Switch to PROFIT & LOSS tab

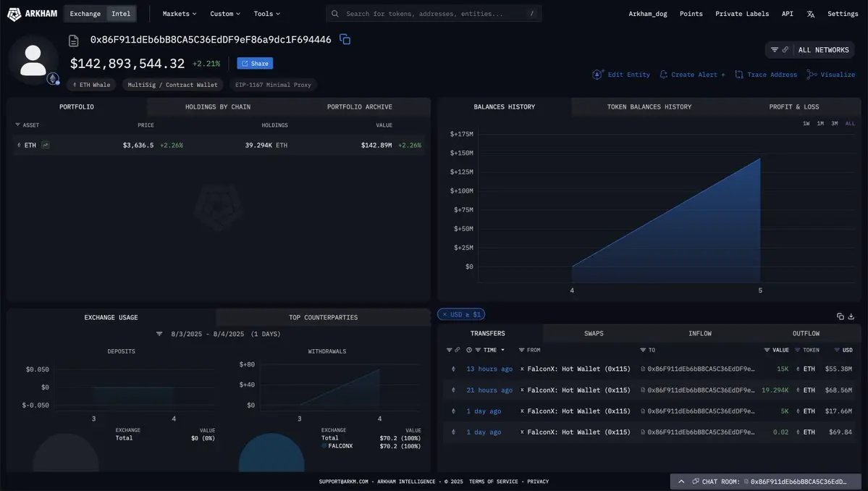coord(794,107)
